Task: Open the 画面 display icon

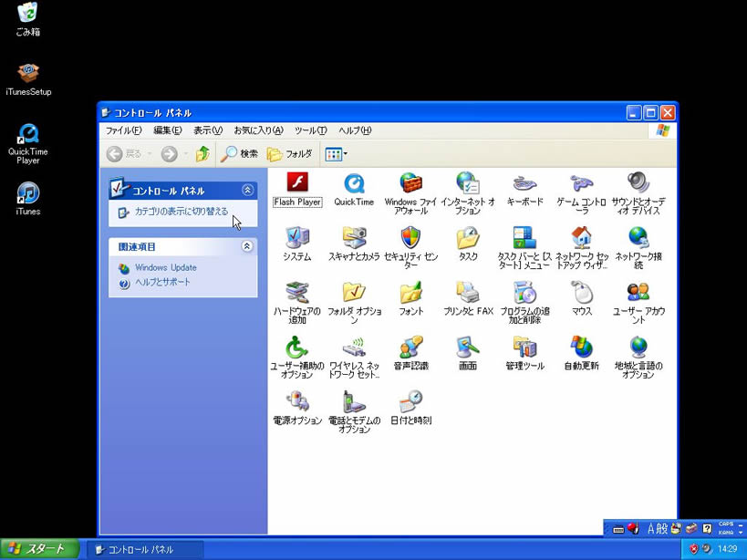Action: [x=468, y=353]
